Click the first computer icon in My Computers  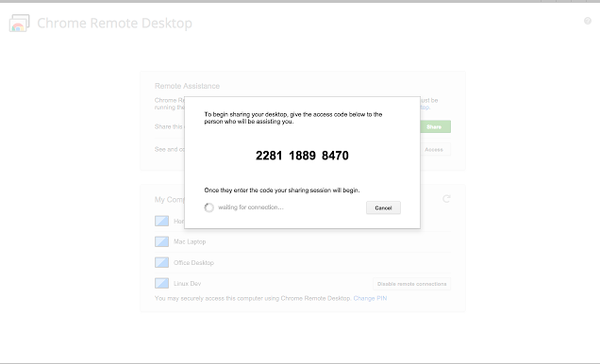(x=161, y=221)
